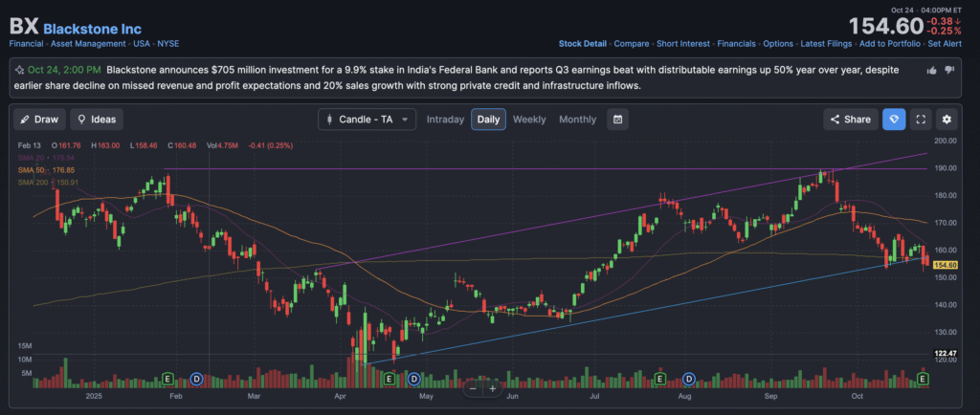Zoom out the chart with minus button

[x=473, y=388]
